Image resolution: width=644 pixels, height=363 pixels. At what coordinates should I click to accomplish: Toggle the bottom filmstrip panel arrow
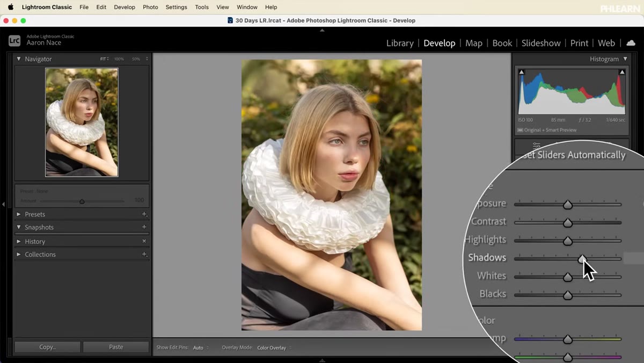322,360
